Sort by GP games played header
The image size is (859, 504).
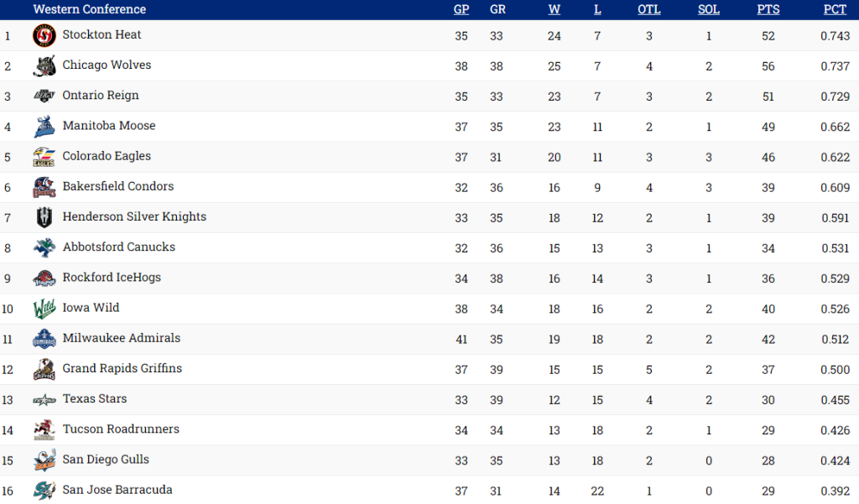tap(461, 9)
